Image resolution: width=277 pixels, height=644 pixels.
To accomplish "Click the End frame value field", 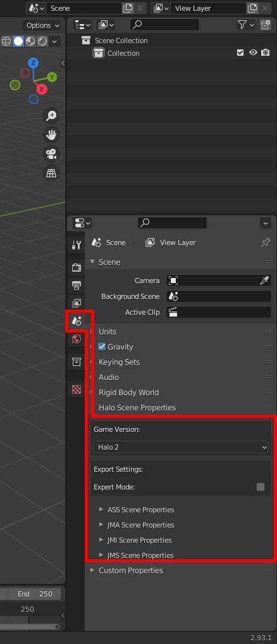I will click(35, 594).
